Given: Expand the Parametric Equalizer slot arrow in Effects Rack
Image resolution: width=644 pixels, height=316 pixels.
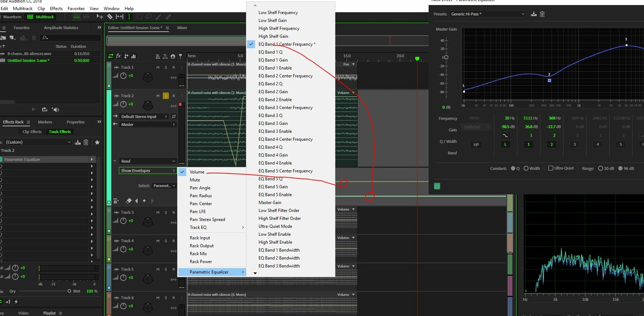Looking at the screenshot, I should (92, 159).
